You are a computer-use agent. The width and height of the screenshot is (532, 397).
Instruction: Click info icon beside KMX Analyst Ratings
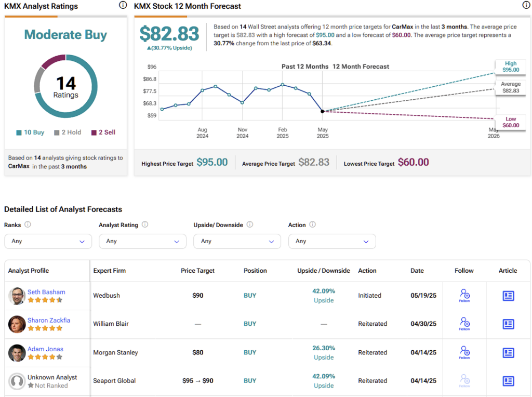(x=123, y=5)
